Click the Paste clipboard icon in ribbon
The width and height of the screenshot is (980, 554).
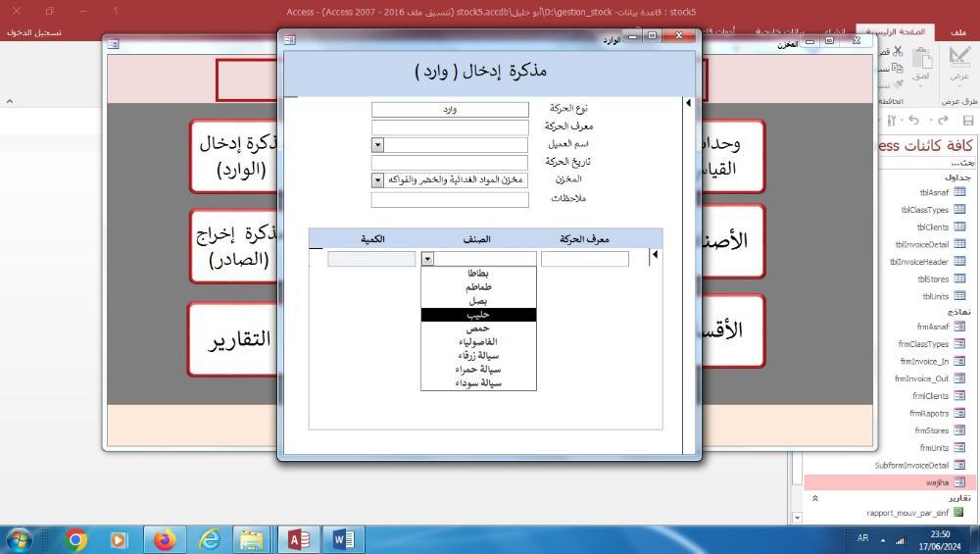pos(922,58)
